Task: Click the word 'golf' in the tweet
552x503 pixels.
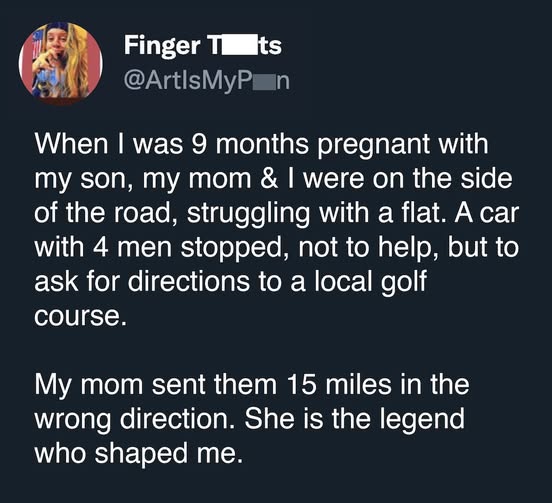Action: 404,283
